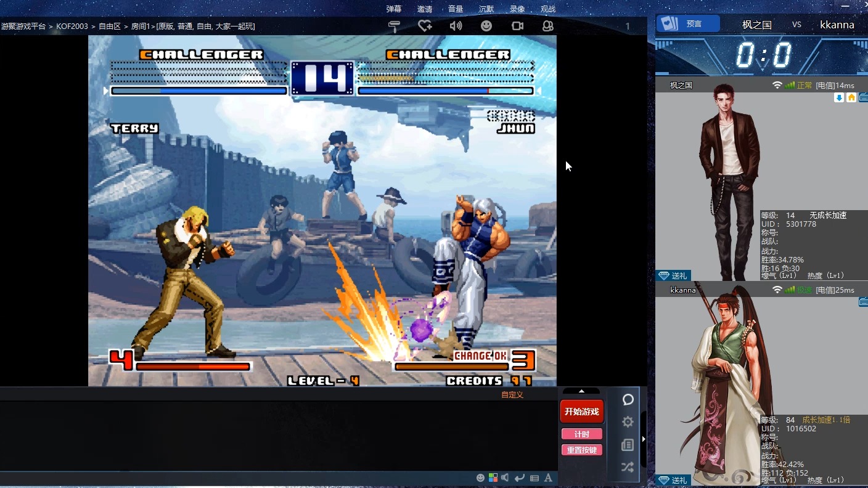Click the list icon in chat bottom bar
868x488 pixels.
click(534, 478)
